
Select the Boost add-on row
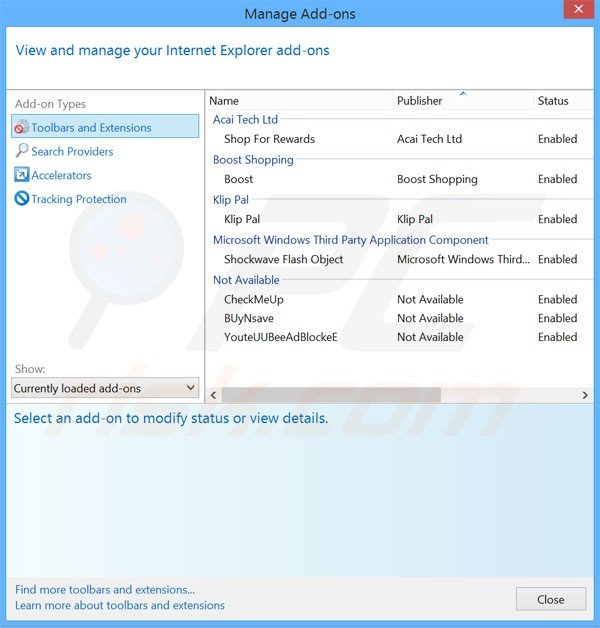click(401, 179)
